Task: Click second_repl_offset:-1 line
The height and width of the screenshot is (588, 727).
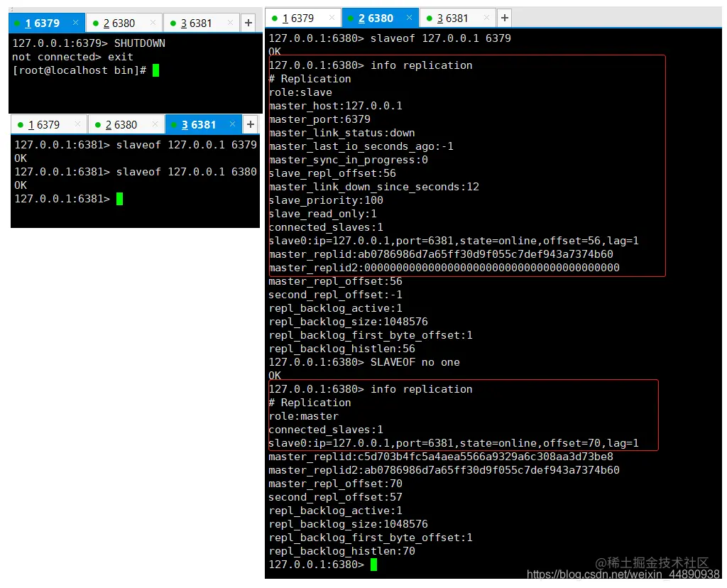Action: pos(335,295)
